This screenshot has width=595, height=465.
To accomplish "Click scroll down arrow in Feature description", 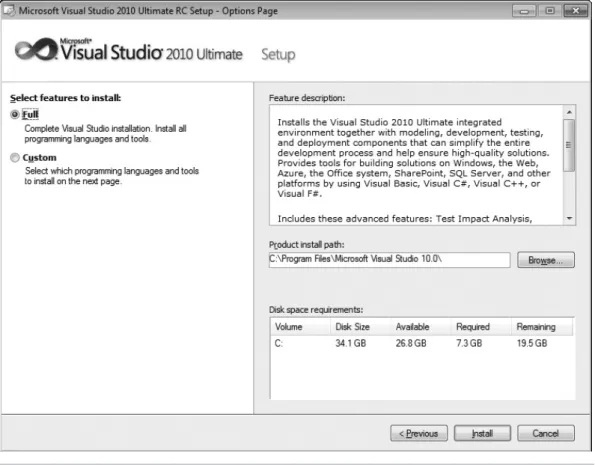I will (x=569, y=218).
